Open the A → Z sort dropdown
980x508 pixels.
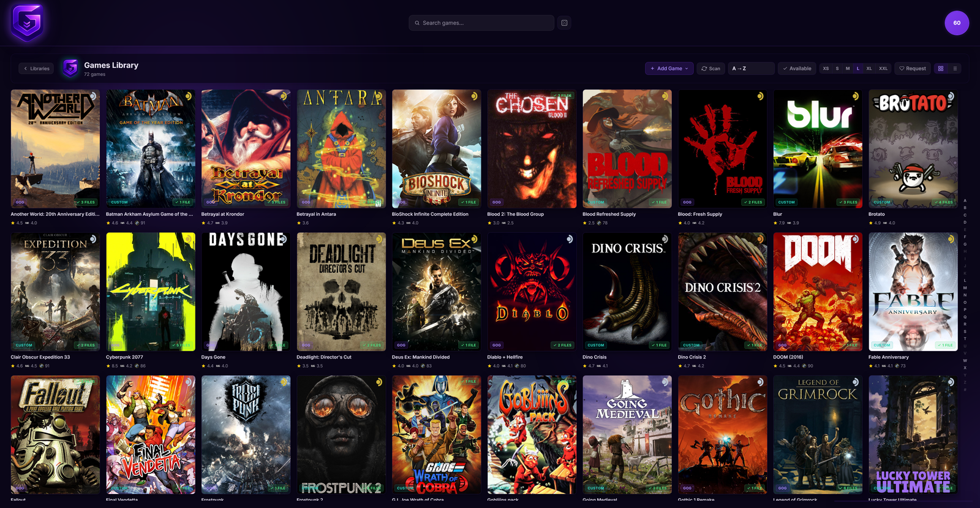pyautogui.click(x=751, y=69)
